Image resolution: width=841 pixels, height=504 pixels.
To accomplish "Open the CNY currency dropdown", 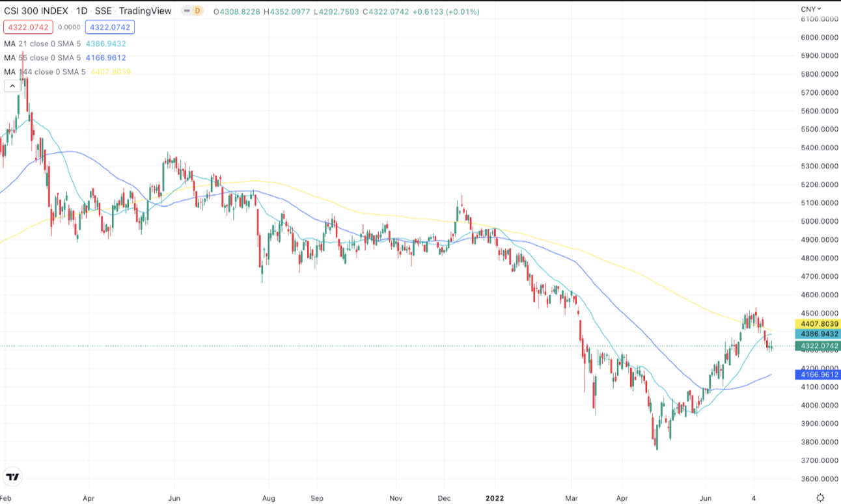I will 810,9.
